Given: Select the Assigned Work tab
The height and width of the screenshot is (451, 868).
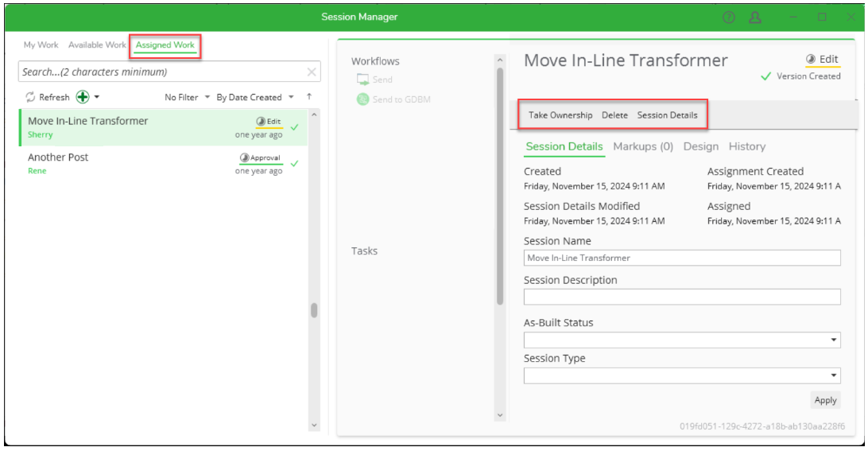Looking at the screenshot, I should (165, 45).
